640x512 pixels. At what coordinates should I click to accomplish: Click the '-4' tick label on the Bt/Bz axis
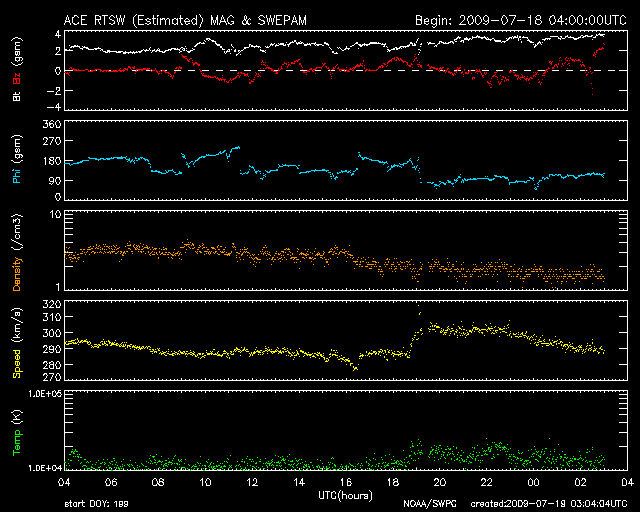point(54,107)
